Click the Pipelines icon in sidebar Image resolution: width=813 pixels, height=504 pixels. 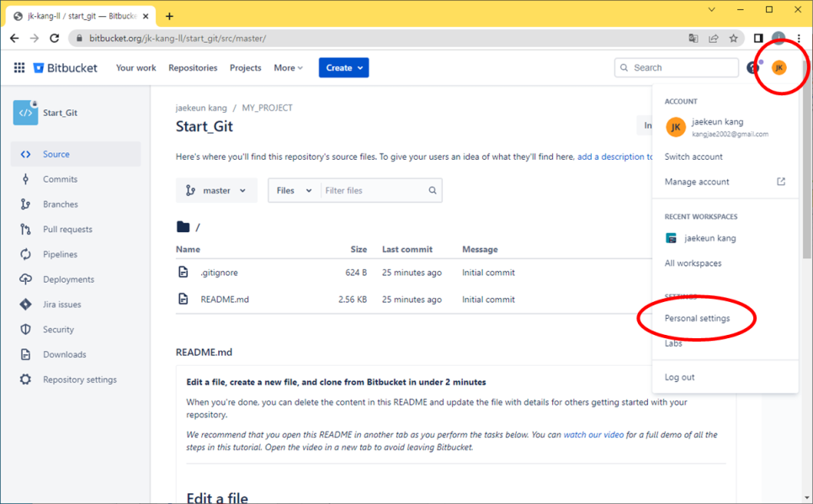pos(25,254)
